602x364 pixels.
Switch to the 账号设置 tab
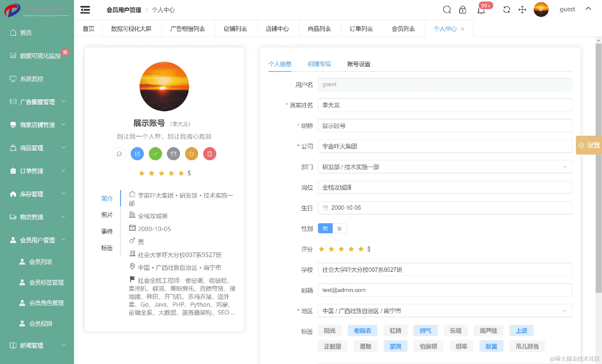pos(359,64)
